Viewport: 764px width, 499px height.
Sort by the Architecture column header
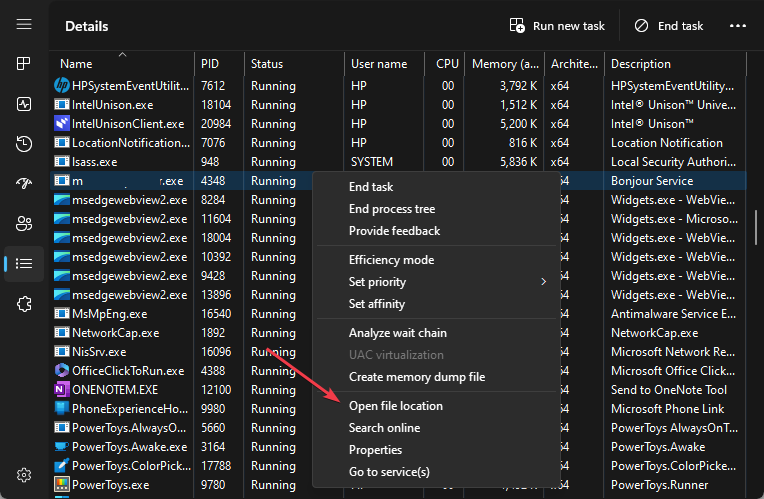574,63
